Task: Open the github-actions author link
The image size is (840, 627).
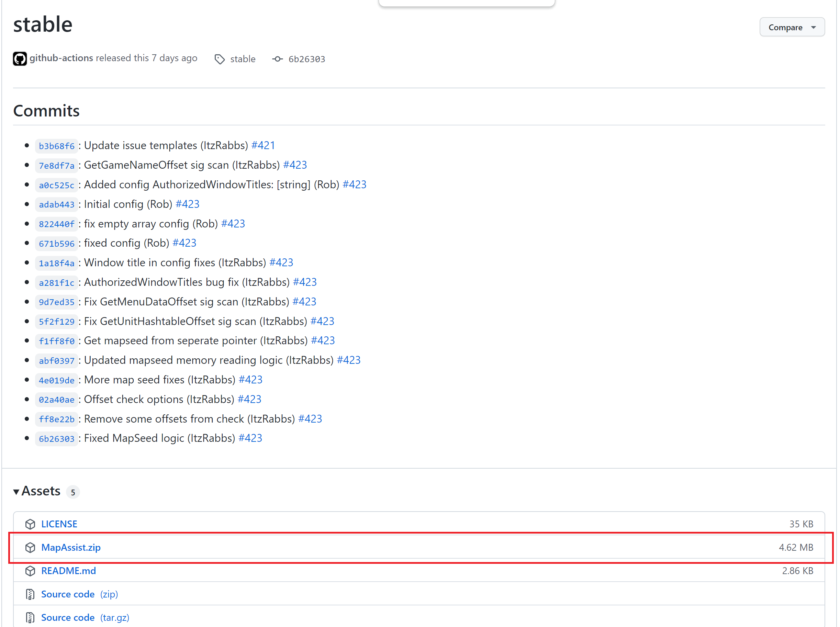Action: 61,58
